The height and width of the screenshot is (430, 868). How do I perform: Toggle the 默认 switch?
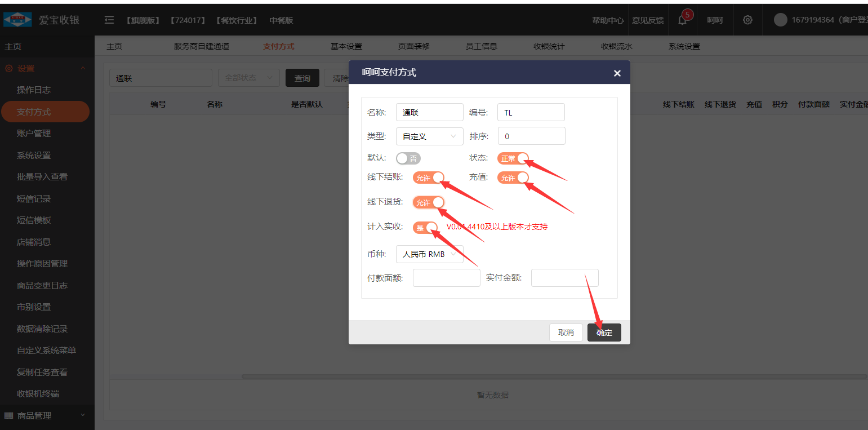coord(408,158)
